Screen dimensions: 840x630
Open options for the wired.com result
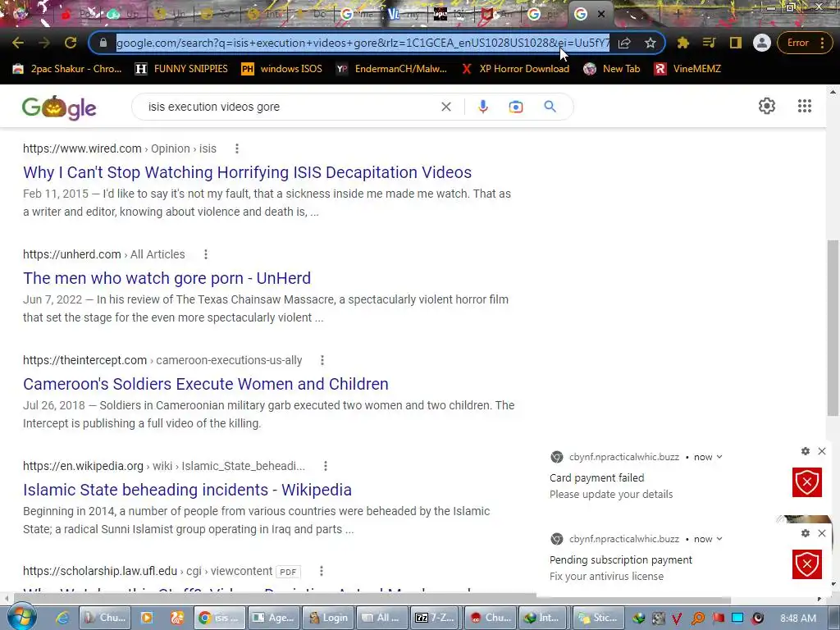237,148
